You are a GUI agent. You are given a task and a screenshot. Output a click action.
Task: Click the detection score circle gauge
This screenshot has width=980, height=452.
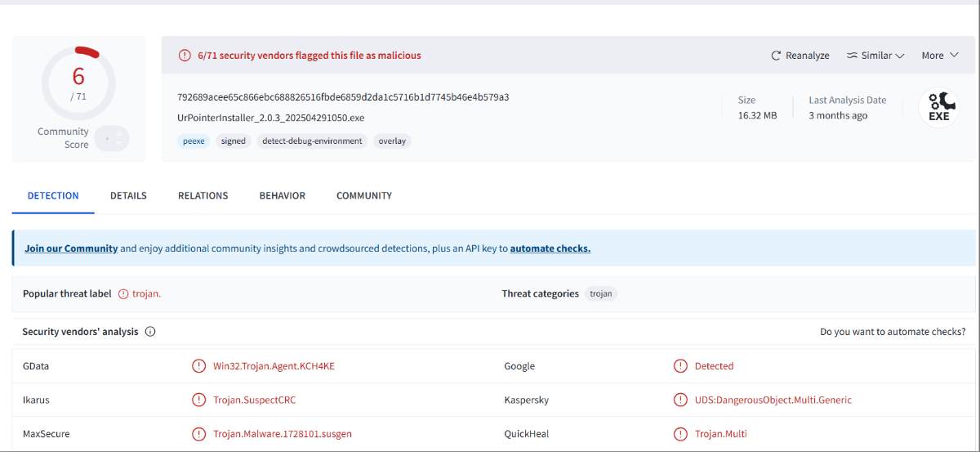coord(78,83)
